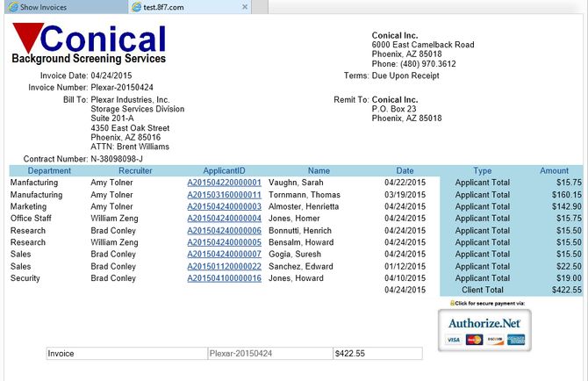Click the name Vaughn, Sarah

[296, 183]
